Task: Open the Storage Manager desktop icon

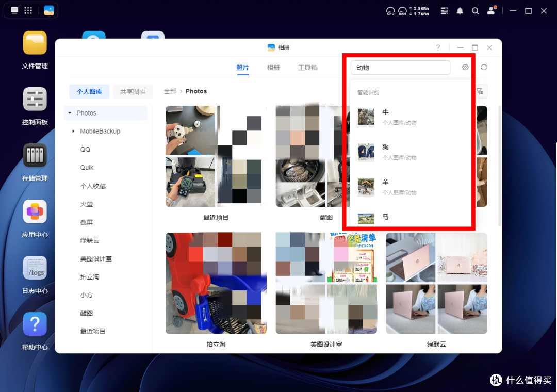Action: point(35,155)
